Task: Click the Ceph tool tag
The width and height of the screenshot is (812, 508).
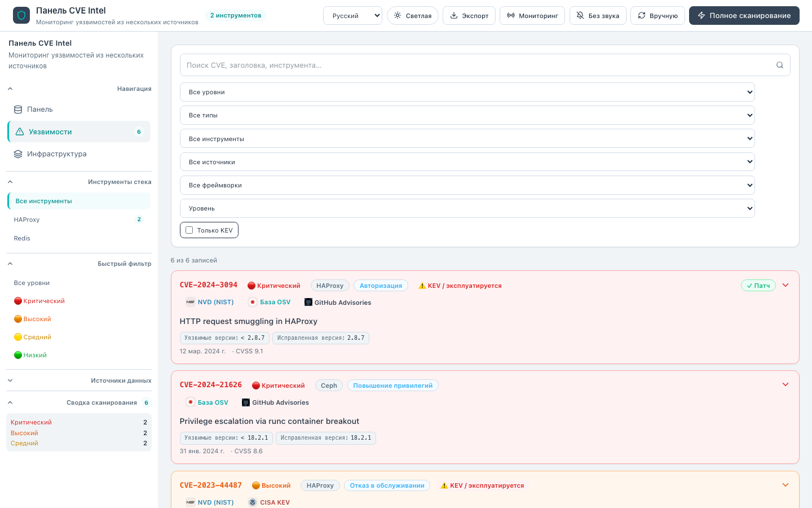Action: [329, 386]
